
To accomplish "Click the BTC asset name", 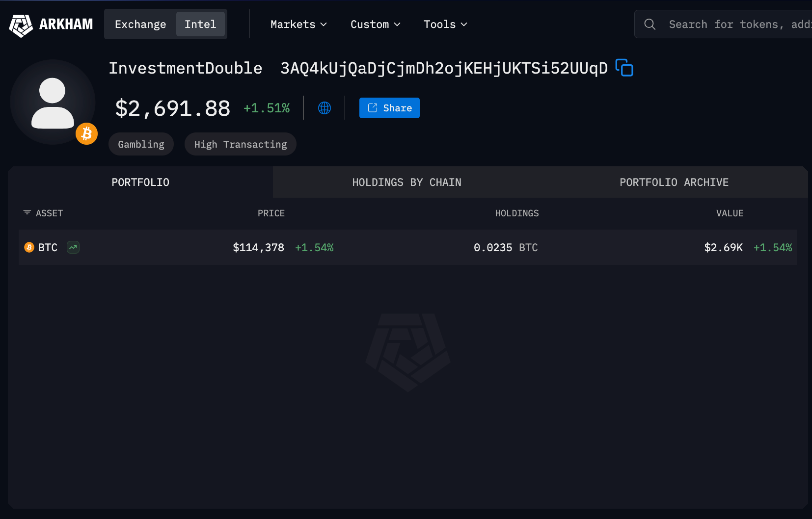I will 48,247.
